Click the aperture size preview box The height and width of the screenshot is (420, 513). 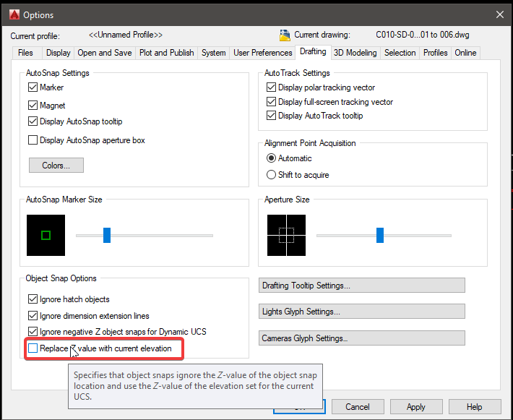pos(287,235)
